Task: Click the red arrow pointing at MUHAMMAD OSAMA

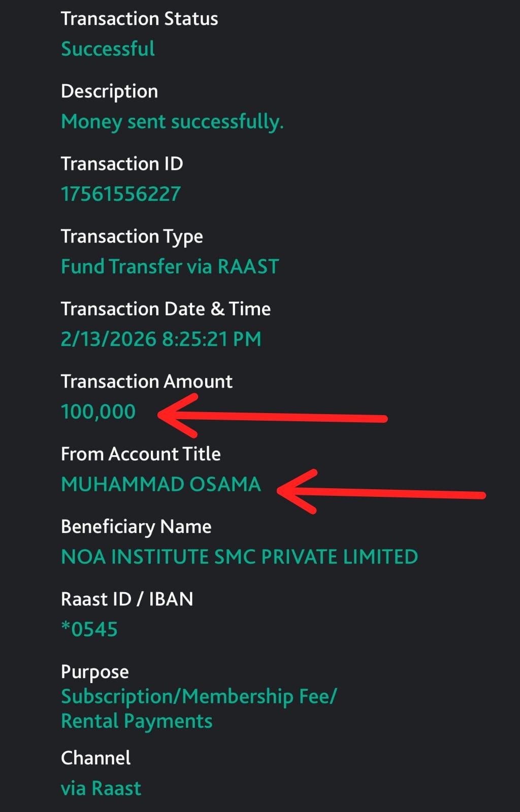Action: point(381,492)
